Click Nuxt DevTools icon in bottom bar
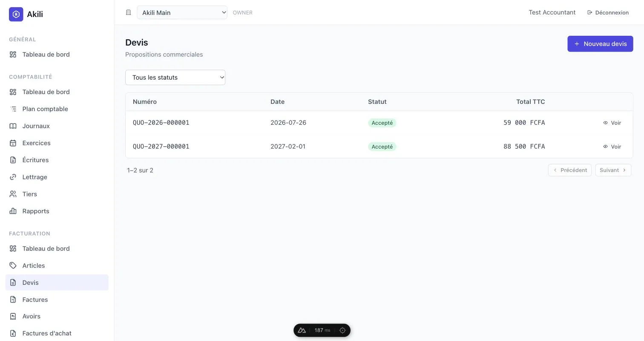 click(302, 330)
